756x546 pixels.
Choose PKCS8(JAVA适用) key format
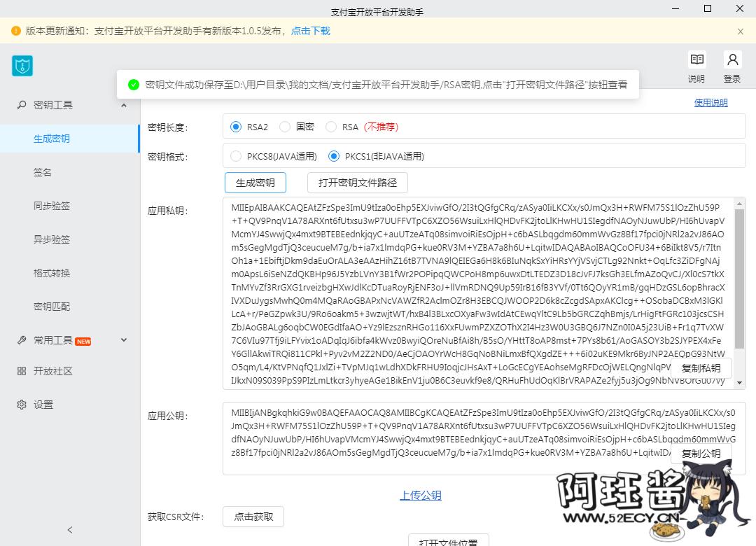[236, 156]
